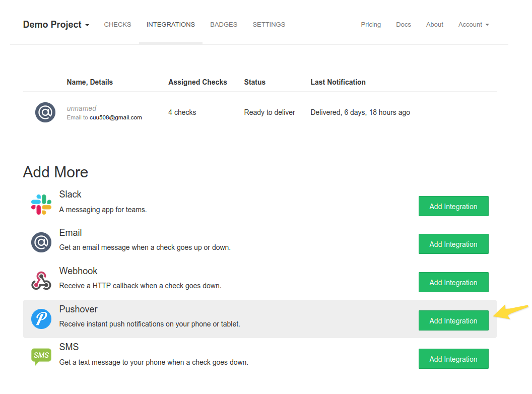Viewport: 532px width, 394px height.
Task: Open the BADGES tab
Action: click(x=224, y=24)
